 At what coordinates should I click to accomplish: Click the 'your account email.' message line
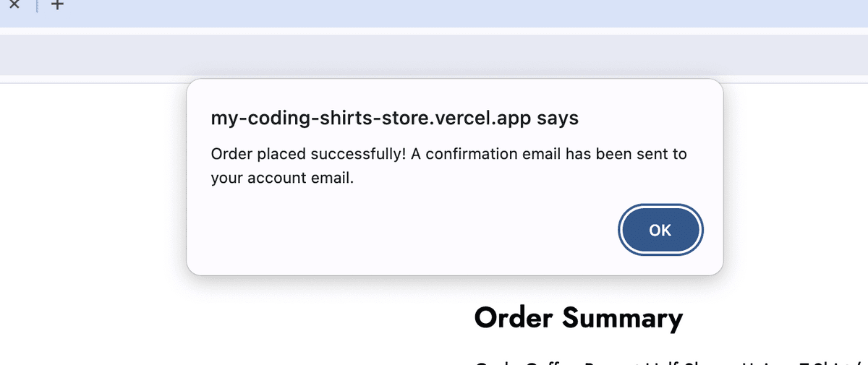(x=282, y=178)
